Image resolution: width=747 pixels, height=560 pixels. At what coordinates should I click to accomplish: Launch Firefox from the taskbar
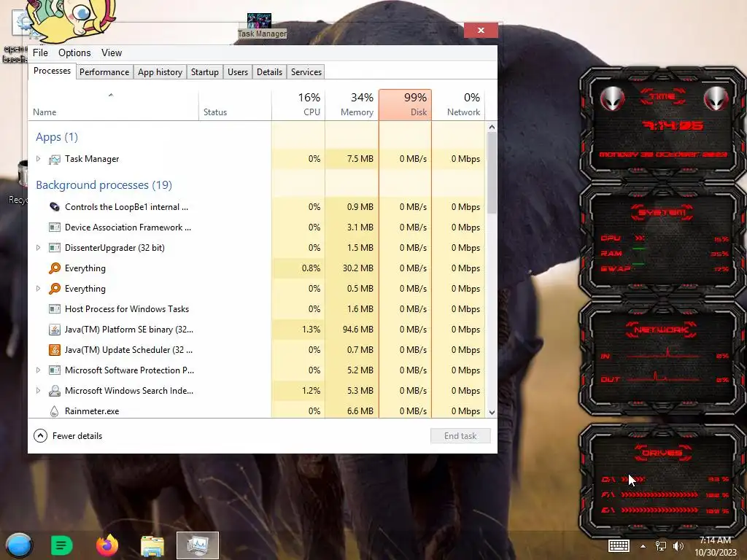pyautogui.click(x=107, y=545)
